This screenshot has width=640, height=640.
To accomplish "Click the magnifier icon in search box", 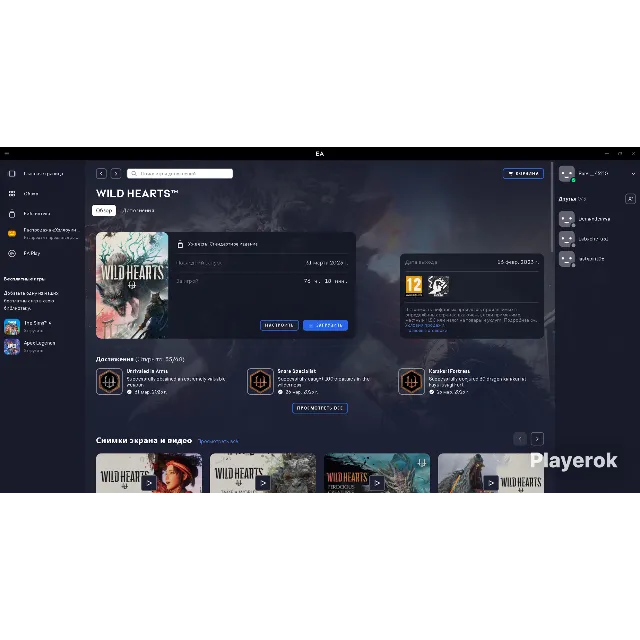I will click(x=134, y=173).
